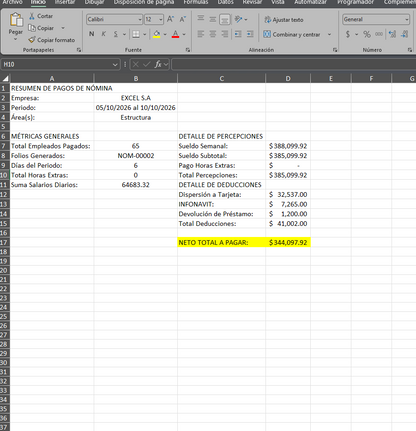Open fill color dropdown arrow

click(165, 34)
